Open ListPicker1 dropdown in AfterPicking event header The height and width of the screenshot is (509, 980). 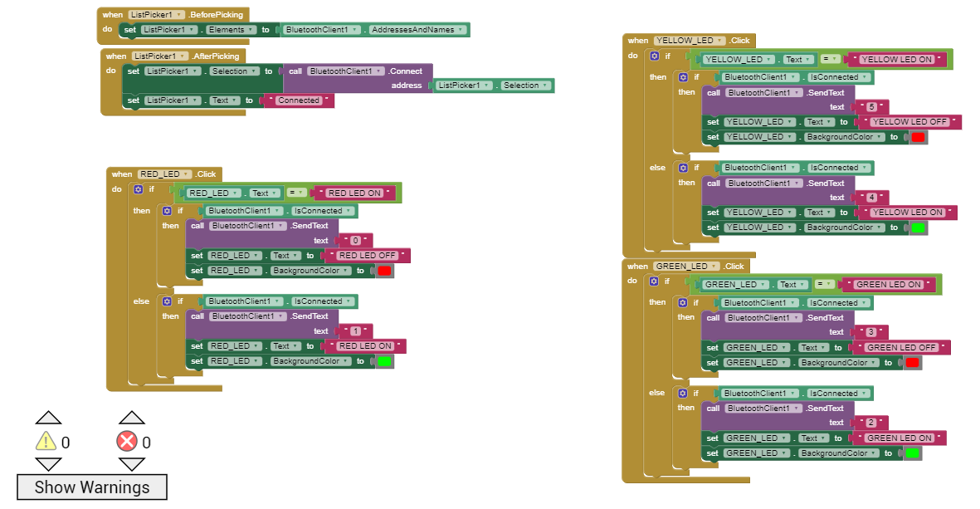(x=160, y=56)
